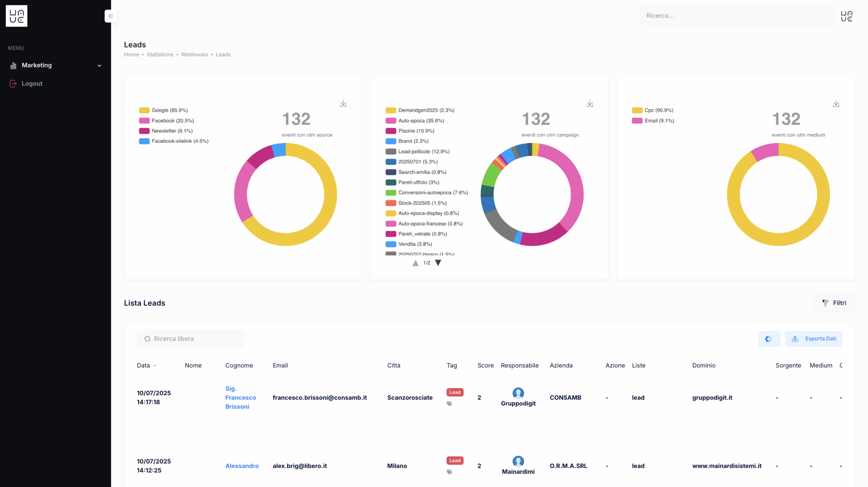This screenshot has height=487, width=868.
Task: Open Webhooks breadcrumb link
Action: (x=194, y=55)
